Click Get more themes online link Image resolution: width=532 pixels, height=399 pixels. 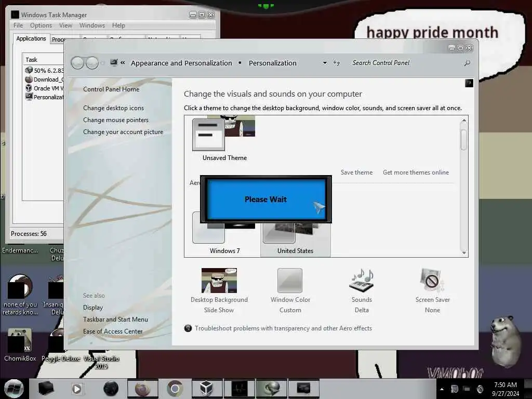pos(416,172)
